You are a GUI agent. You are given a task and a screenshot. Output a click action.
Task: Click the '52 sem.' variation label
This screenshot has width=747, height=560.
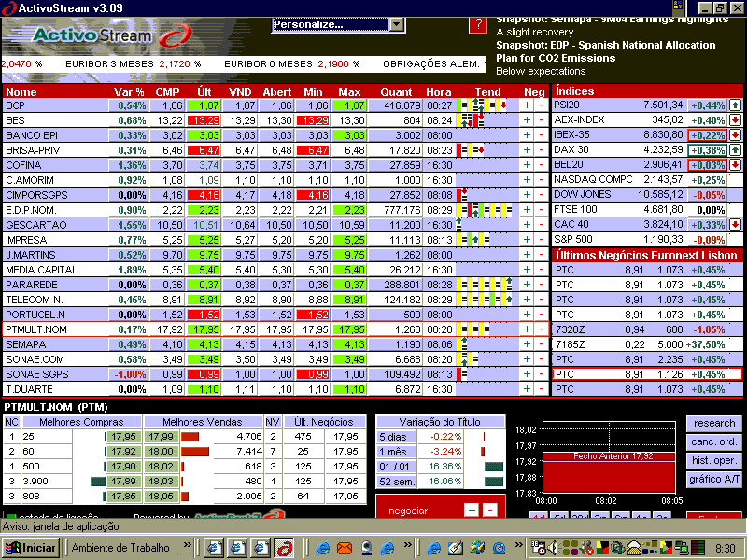point(397,482)
